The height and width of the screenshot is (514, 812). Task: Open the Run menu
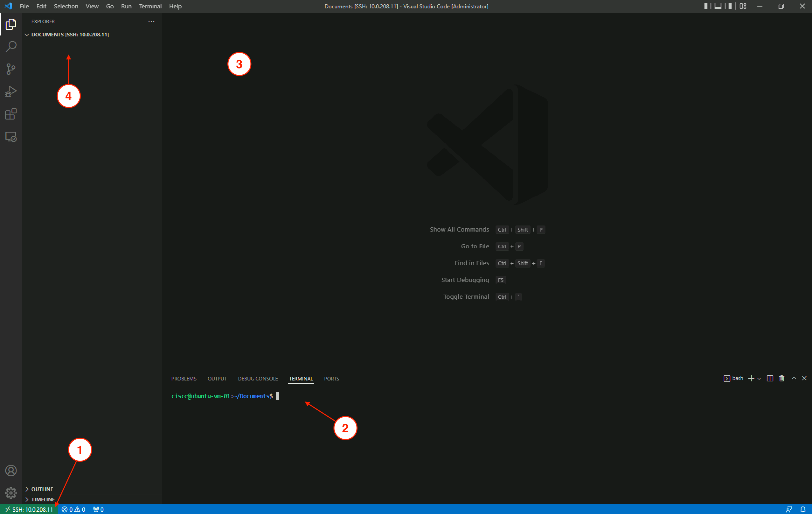pyautogui.click(x=126, y=6)
